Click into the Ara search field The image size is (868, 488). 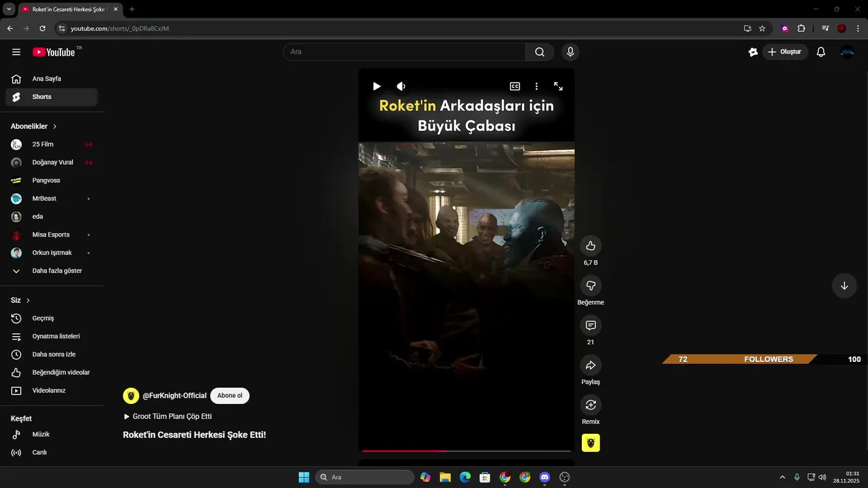(404, 52)
